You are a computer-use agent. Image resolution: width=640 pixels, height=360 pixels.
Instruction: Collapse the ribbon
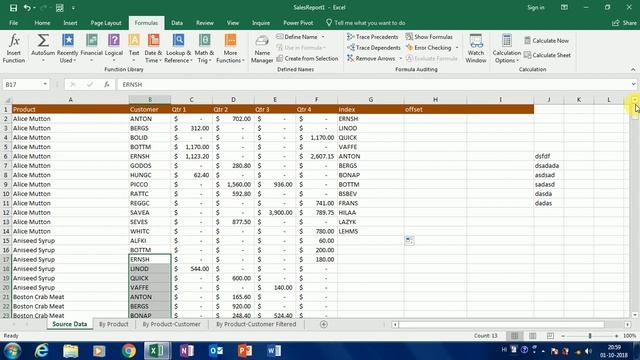633,69
